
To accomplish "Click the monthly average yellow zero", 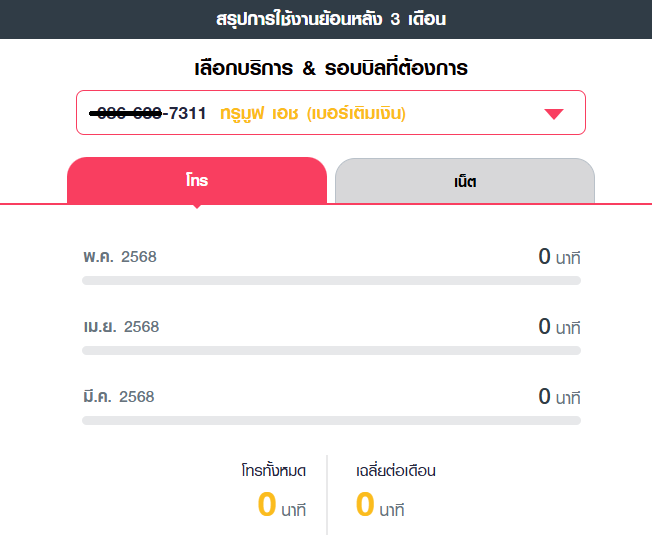I will point(365,504).
